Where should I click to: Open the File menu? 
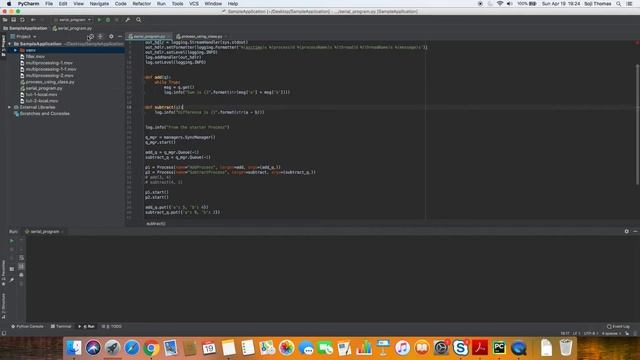[x=49, y=4]
